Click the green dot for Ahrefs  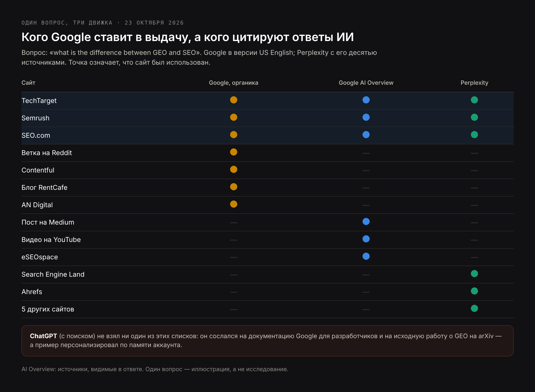474,291
